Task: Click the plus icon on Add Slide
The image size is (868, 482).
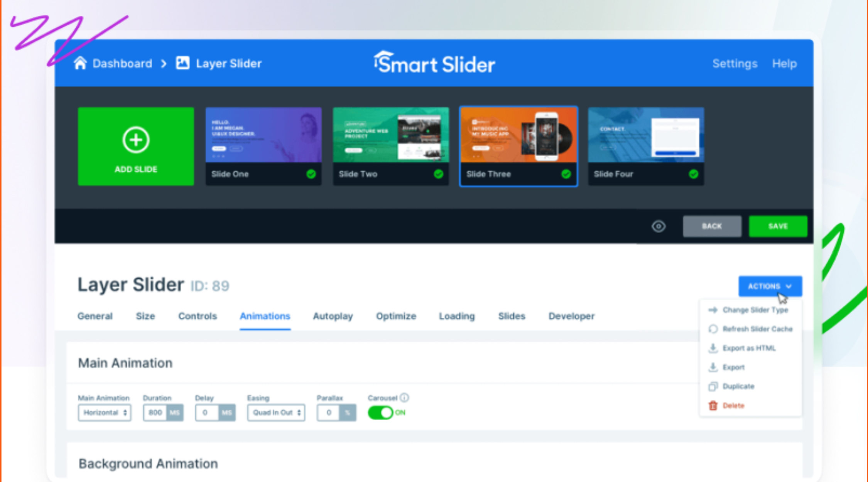Action: 136,140
